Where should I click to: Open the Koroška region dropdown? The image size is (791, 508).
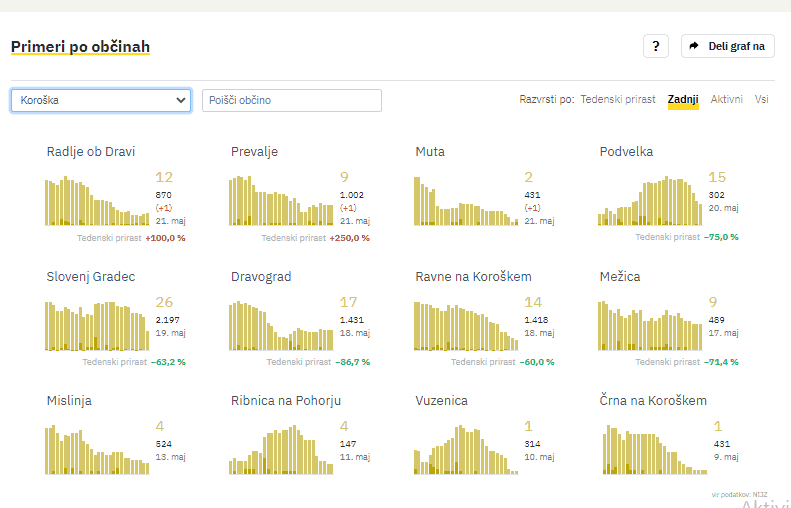[x=101, y=100]
